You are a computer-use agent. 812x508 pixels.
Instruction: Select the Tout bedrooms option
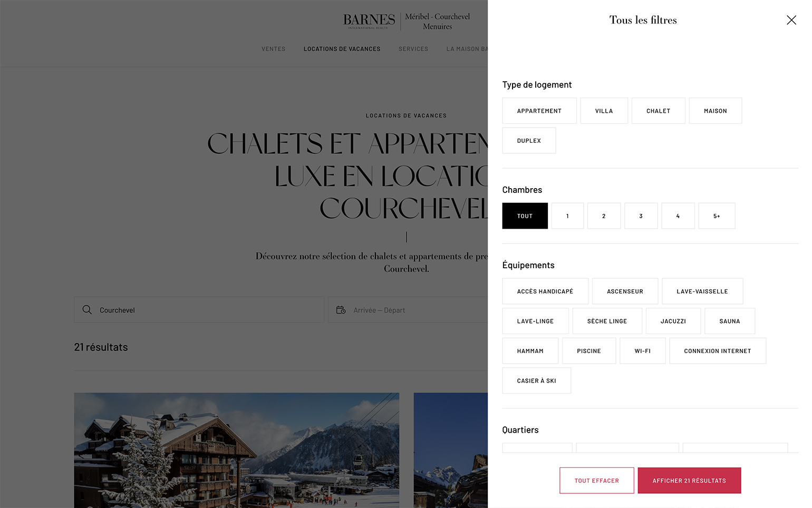pyautogui.click(x=525, y=216)
